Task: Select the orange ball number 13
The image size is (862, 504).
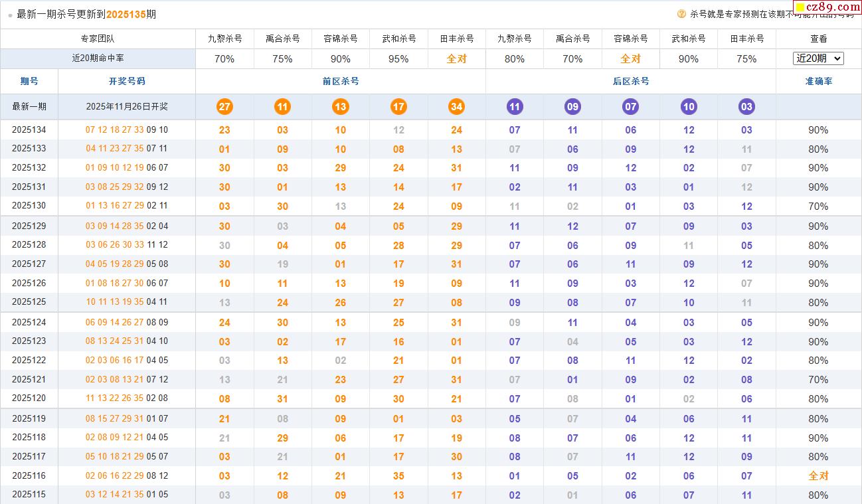Action: [341, 107]
